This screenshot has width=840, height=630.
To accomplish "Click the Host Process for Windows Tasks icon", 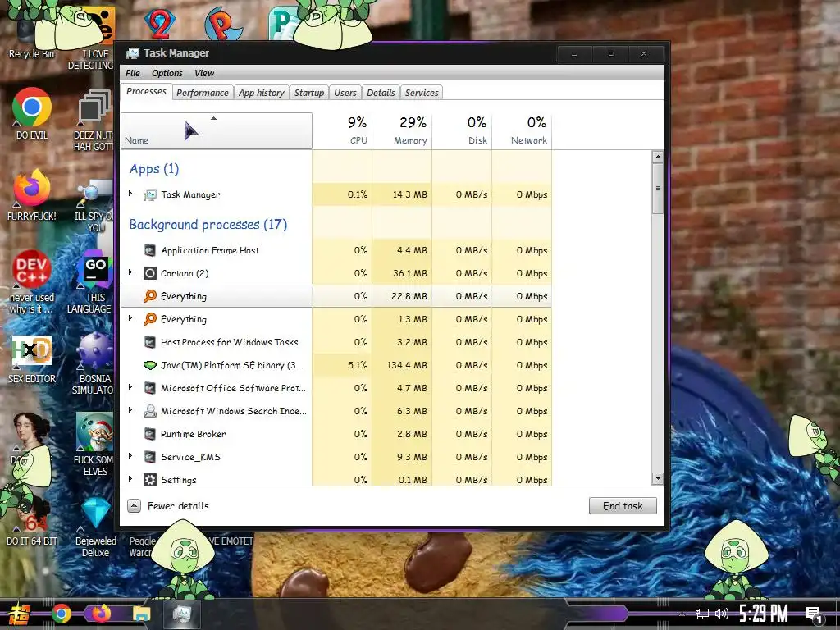I will tap(150, 342).
